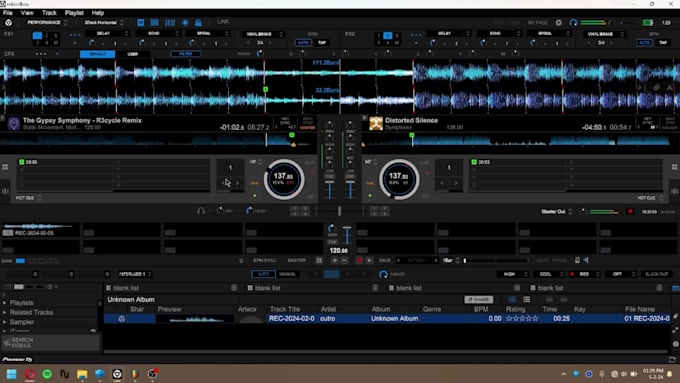Viewport: 680px width, 383px height.
Task: Click the sequencer play button
Action: (x=369, y=260)
